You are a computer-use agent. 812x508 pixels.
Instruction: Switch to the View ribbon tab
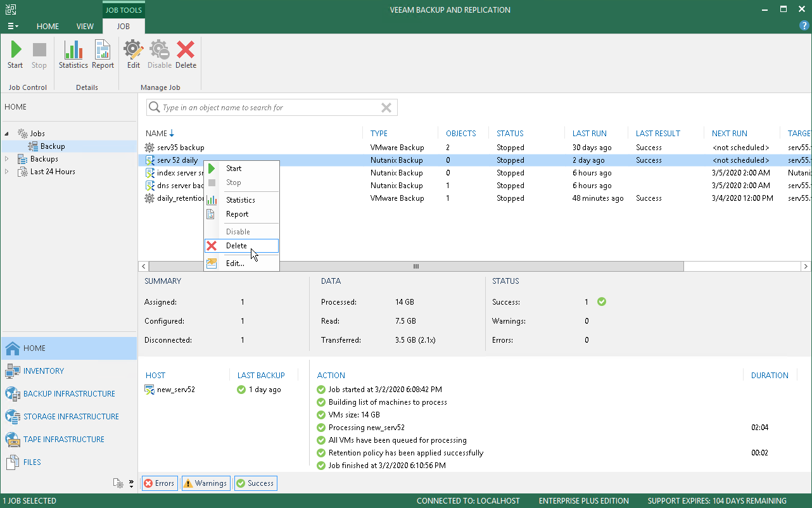click(x=85, y=27)
